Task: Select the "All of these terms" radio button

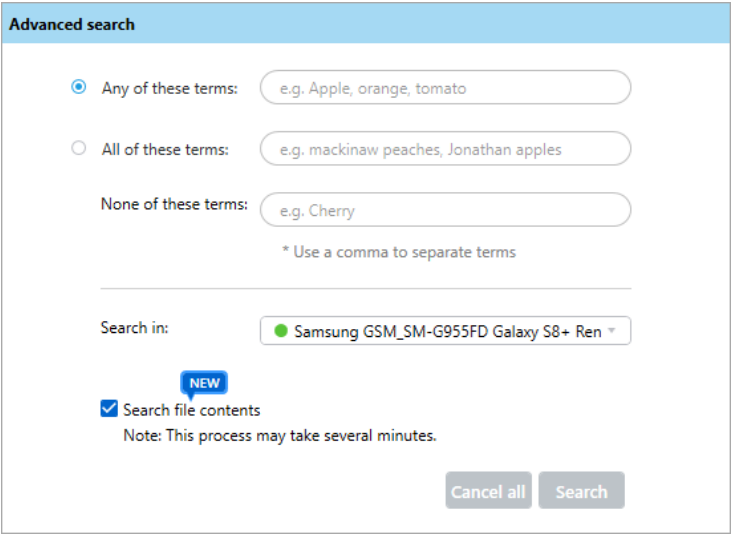Action: click(x=79, y=148)
